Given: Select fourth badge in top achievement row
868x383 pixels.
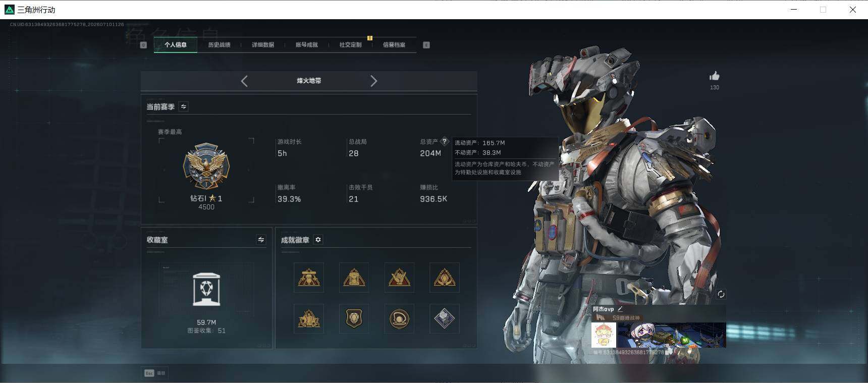Looking at the screenshot, I should 445,278.
